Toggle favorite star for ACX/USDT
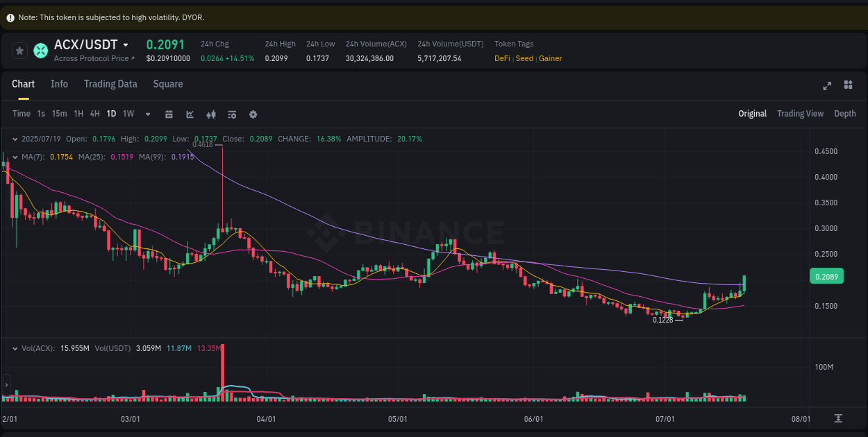This screenshot has width=868, height=437. [19, 51]
